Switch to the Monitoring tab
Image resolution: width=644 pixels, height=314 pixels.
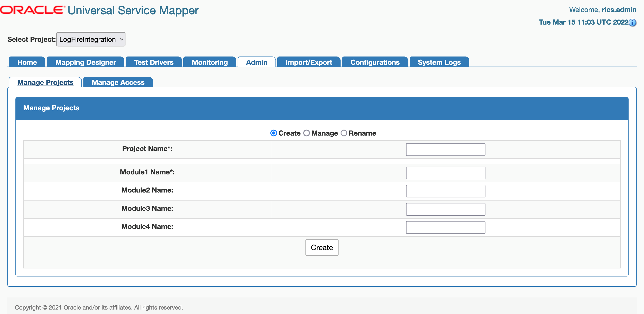coord(210,62)
